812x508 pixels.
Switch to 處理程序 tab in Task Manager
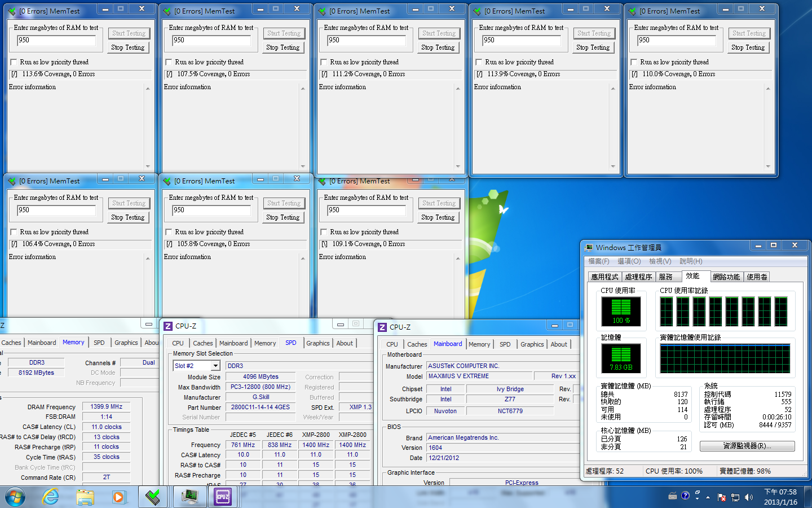click(638, 277)
